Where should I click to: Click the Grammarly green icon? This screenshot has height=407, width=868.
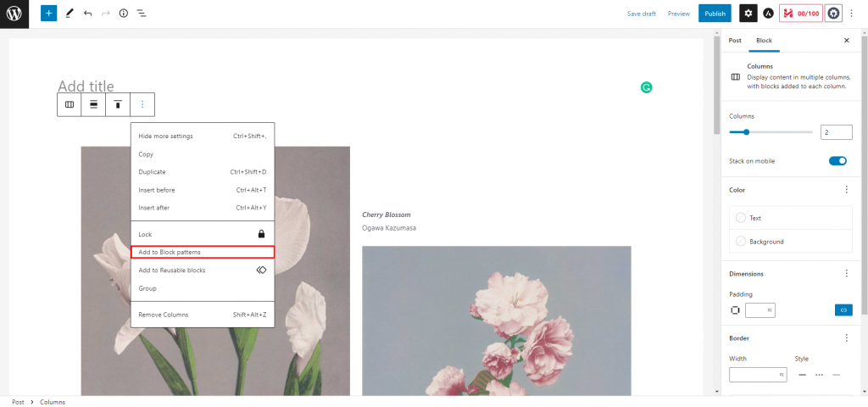(x=646, y=87)
